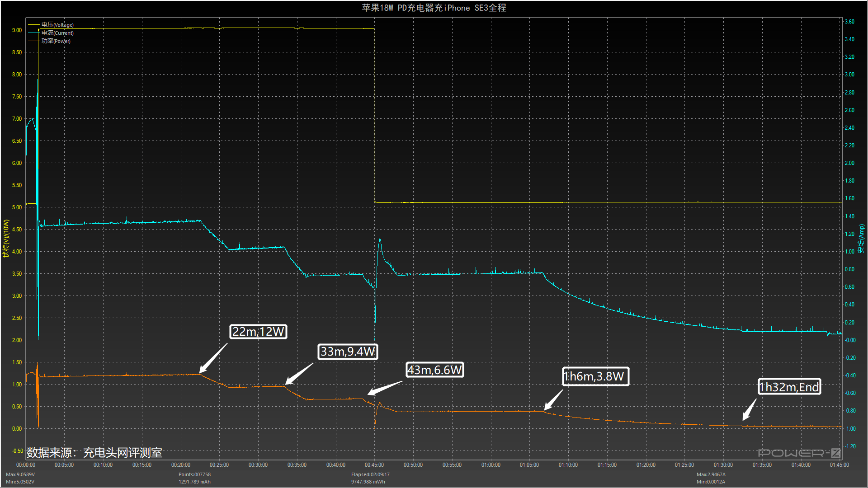The width and height of the screenshot is (868, 488).
Task: Click the 1.80 amp axis label
Action: [849, 181]
